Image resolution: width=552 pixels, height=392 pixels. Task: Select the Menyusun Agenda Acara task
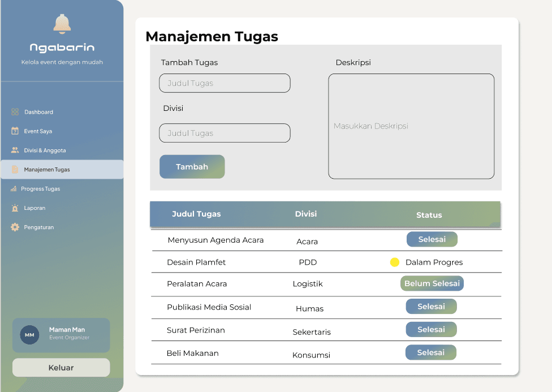(x=216, y=240)
